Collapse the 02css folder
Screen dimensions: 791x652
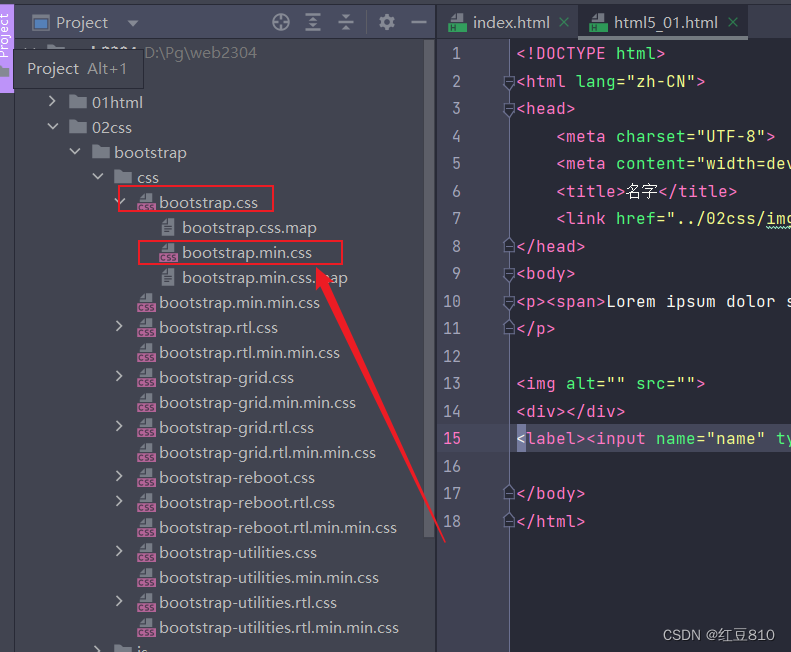click(53, 127)
